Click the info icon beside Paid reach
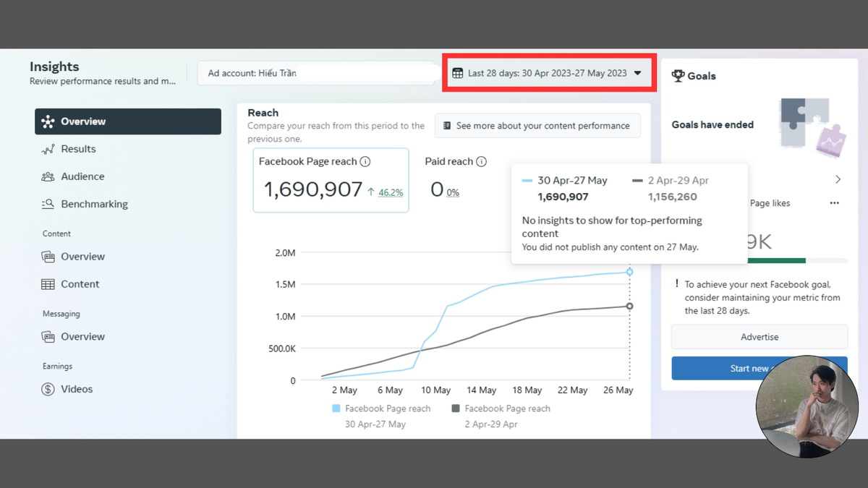 [481, 162]
